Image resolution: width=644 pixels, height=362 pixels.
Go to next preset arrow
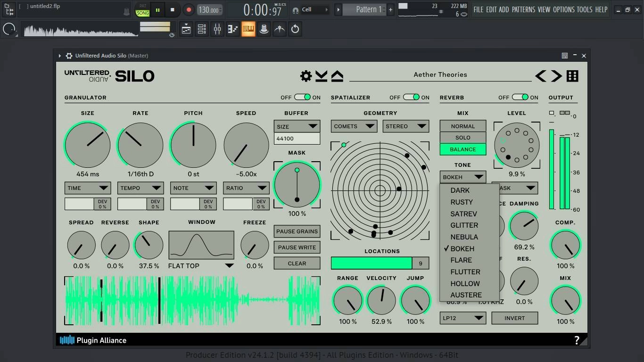[x=557, y=76]
